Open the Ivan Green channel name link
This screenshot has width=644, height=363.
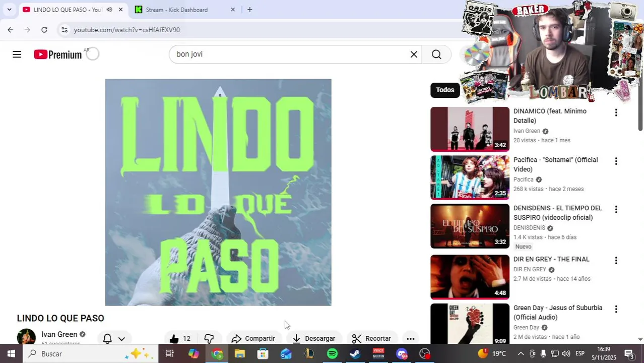tap(59, 334)
